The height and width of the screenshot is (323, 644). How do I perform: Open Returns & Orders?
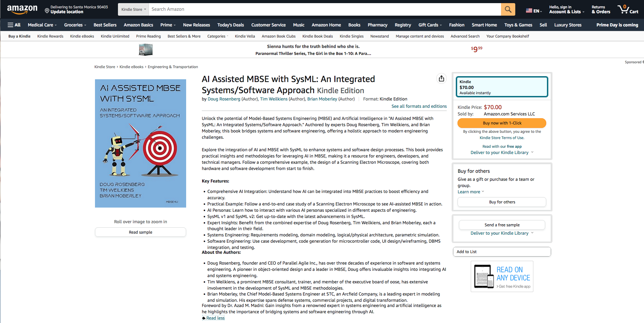pyautogui.click(x=601, y=9)
